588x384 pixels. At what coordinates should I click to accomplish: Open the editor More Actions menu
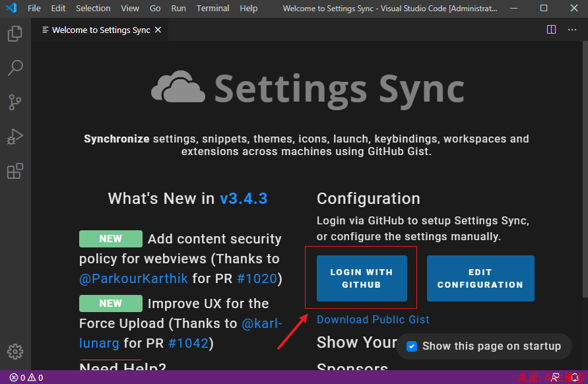[x=572, y=30]
